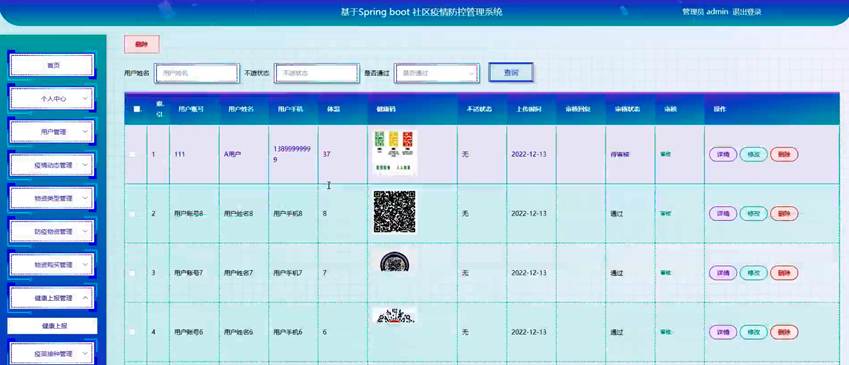This screenshot has height=365, width=849.
Task: Select the 待审核 status cell
Action: [x=620, y=154]
